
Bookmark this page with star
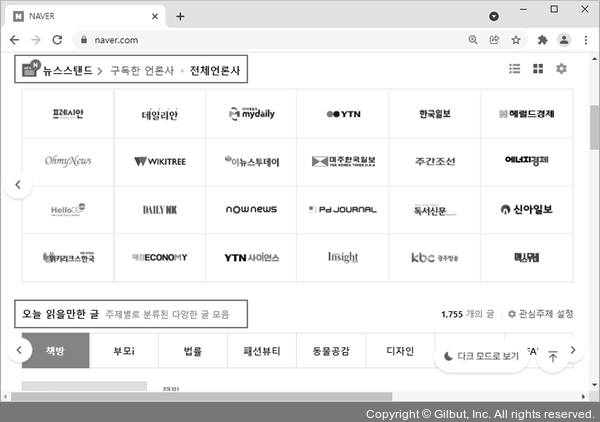pos(516,40)
